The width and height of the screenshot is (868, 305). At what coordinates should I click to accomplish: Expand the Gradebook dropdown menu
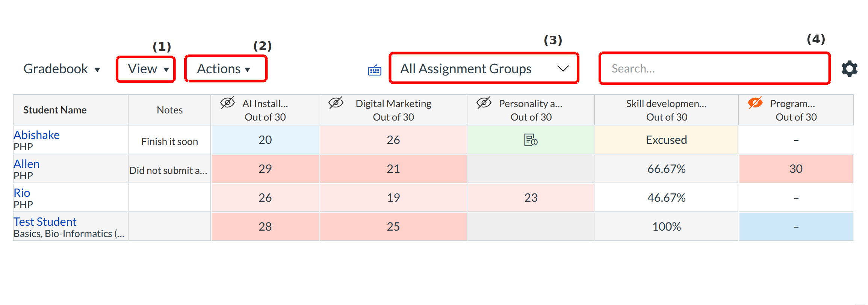62,69
